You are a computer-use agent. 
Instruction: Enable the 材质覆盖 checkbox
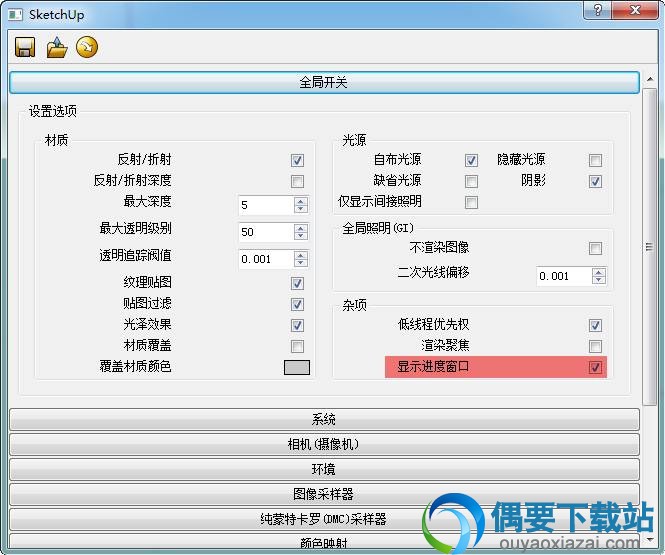coord(297,346)
